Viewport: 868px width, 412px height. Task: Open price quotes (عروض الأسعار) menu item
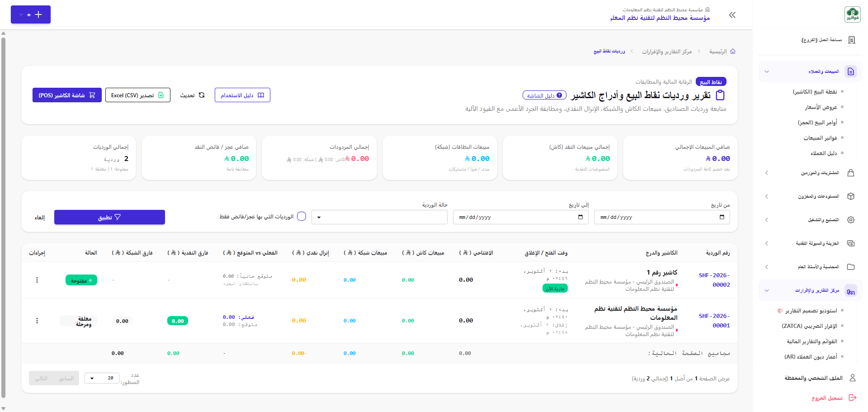821,107
